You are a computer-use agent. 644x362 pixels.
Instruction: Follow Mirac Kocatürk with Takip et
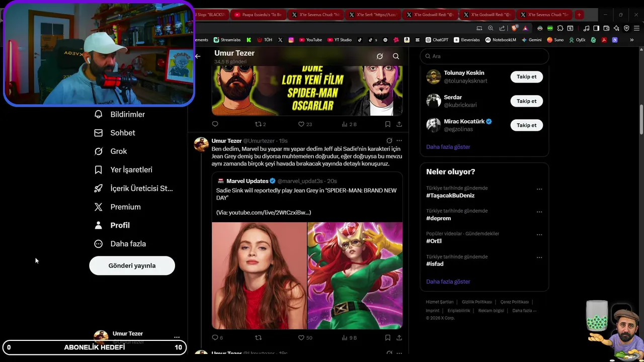click(526, 125)
